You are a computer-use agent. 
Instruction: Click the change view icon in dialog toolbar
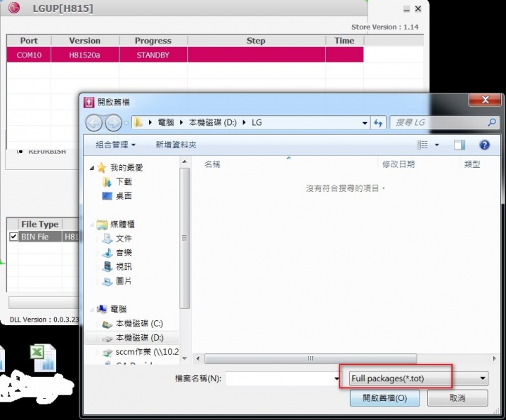pyautogui.click(x=422, y=145)
